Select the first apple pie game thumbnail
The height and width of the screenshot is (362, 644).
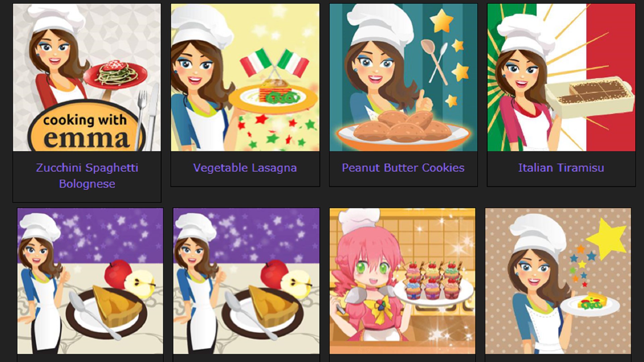click(x=90, y=281)
